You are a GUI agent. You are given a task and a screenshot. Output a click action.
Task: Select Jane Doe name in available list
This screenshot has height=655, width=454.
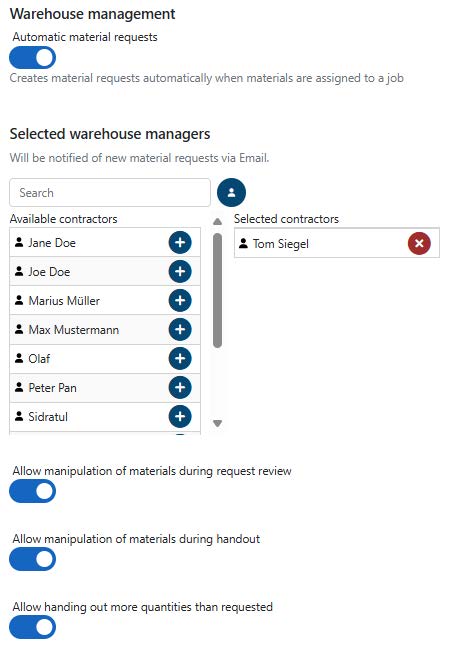coord(52,243)
